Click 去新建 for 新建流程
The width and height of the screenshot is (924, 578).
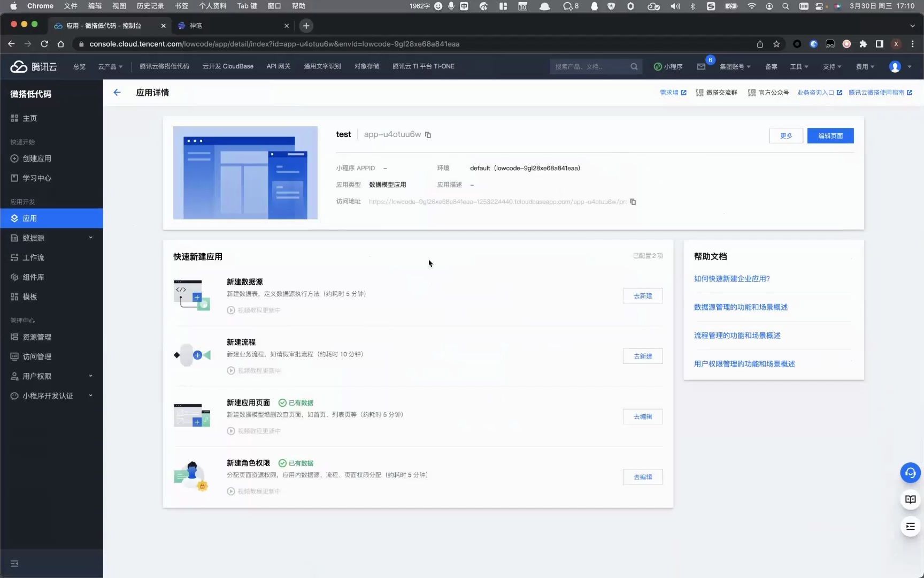pyautogui.click(x=643, y=356)
